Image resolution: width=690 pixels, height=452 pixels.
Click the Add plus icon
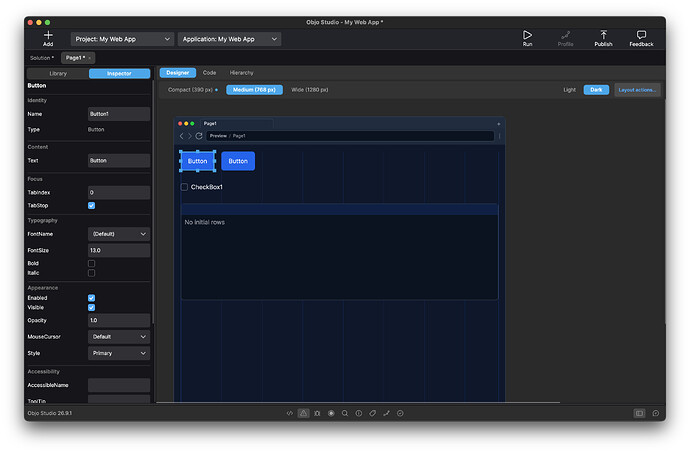click(x=48, y=35)
